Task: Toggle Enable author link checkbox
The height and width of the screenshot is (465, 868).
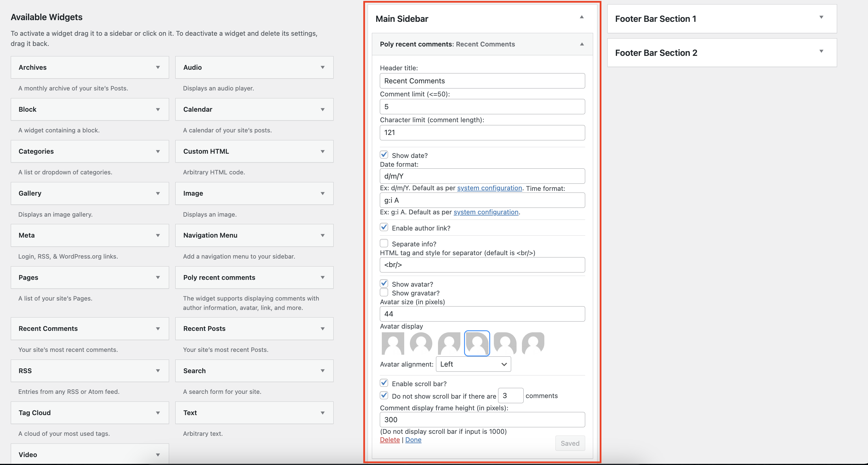Action: pyautogui.click(x=384, y=227)
